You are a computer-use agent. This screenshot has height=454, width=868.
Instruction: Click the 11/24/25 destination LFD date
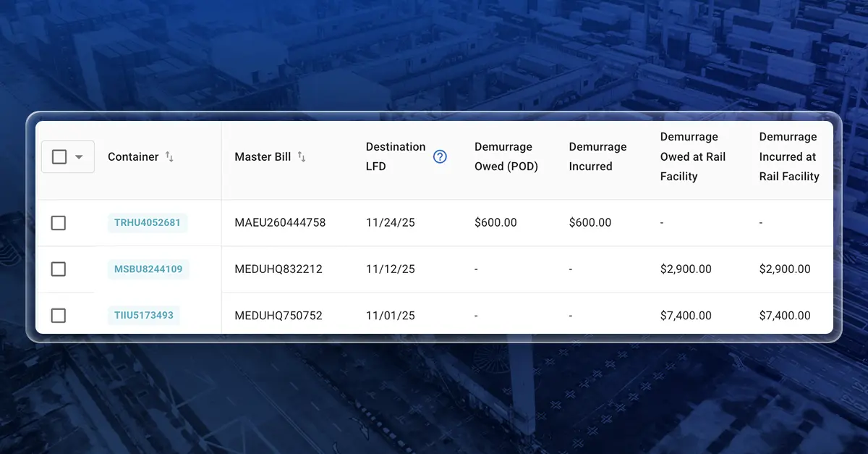[390, 223]
